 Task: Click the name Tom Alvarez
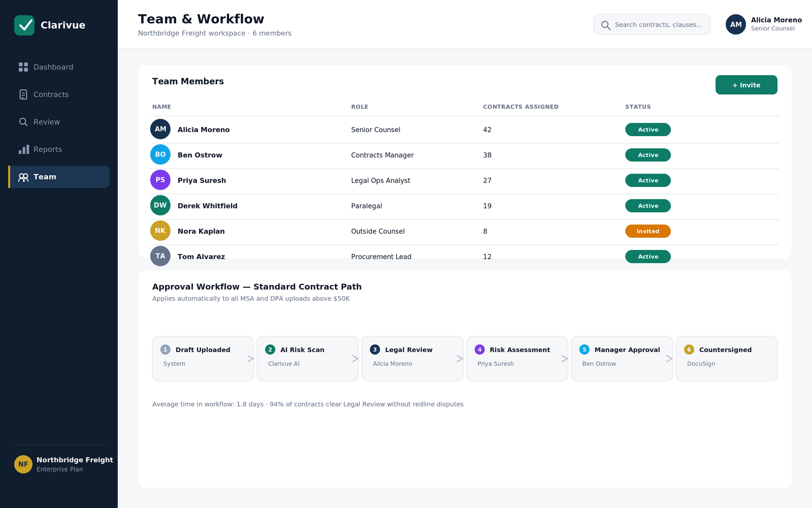click(201, 257)
